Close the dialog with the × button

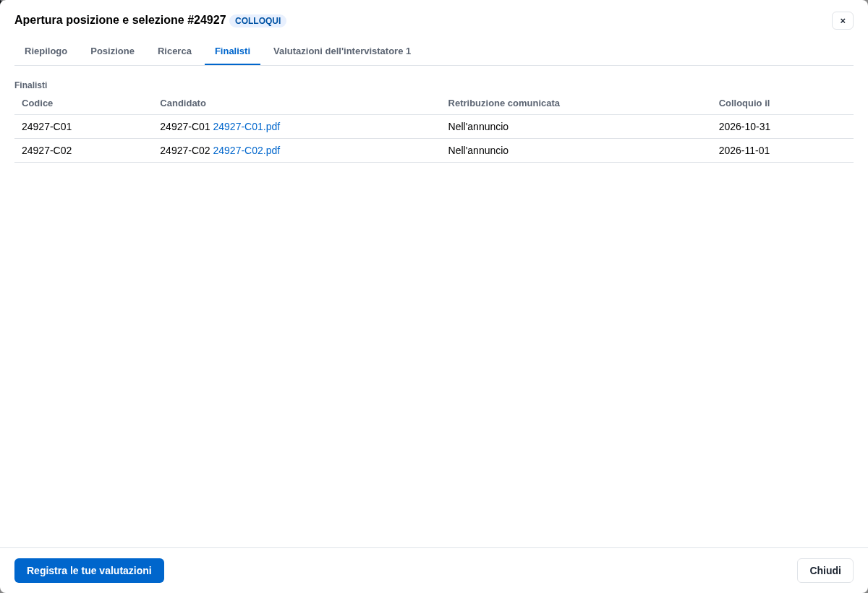point(843,20)
